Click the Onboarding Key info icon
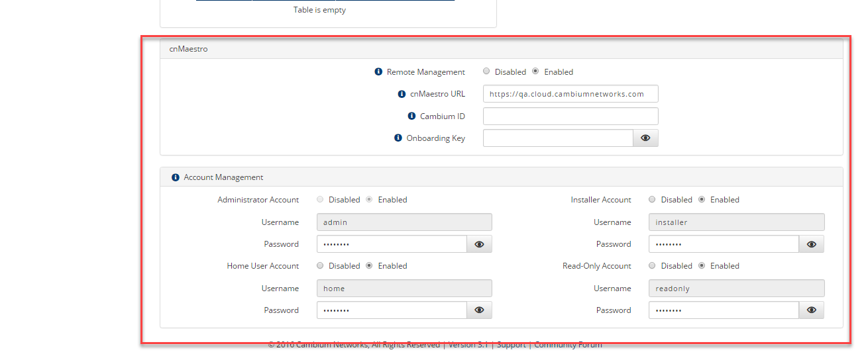This screenshot has height=356, width=868. point(398,138)
